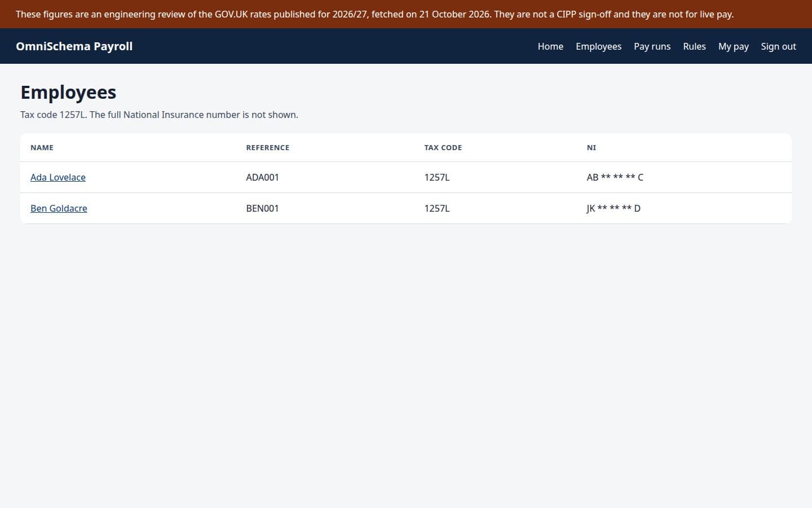The width and height of the screenshot is (812, 508).
Task: Select the reference BEN001
Action: [x=262, y=208]
